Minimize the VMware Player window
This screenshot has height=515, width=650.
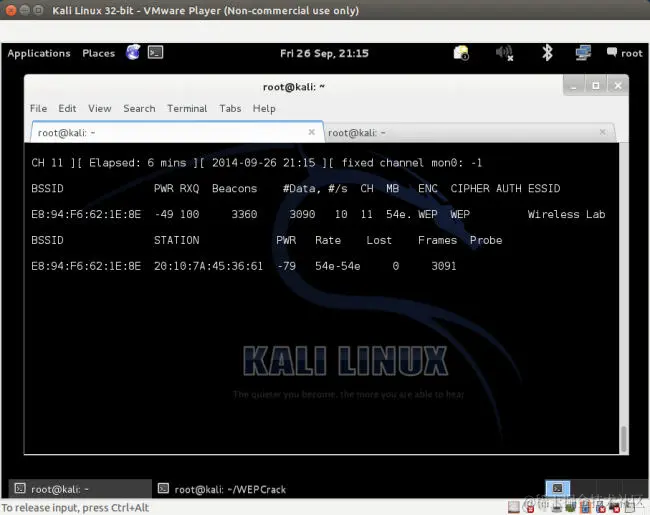24,10
